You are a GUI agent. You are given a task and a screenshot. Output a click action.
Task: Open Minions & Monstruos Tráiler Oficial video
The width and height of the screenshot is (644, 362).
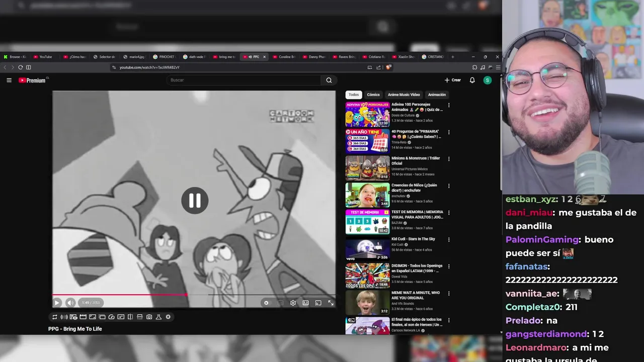(416, 160)
